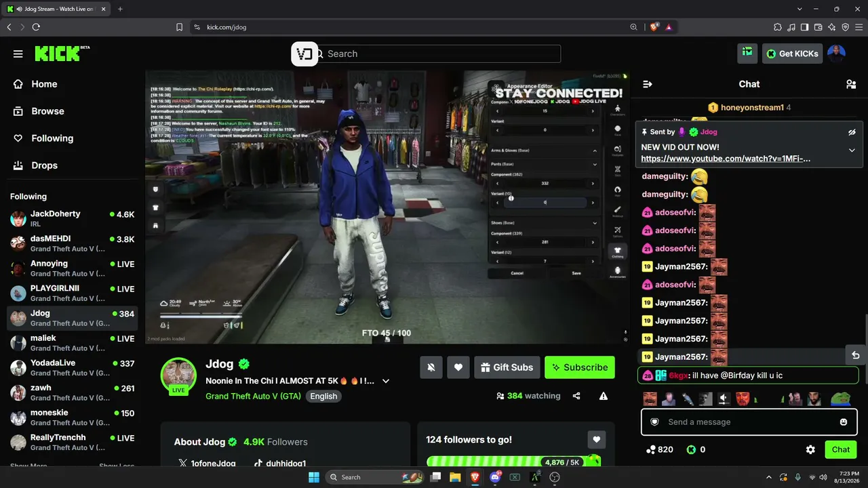Screen dimensions: 868x488
Task: Bookmark this page in address bar
Action: tap(179, 27)
